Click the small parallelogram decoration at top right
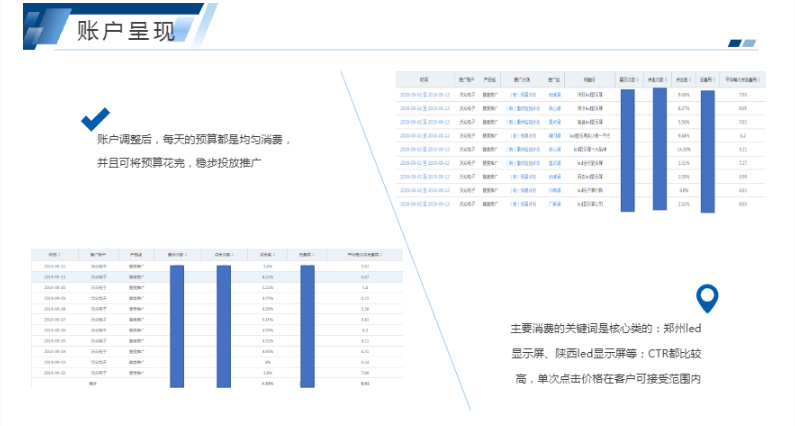 742,43
